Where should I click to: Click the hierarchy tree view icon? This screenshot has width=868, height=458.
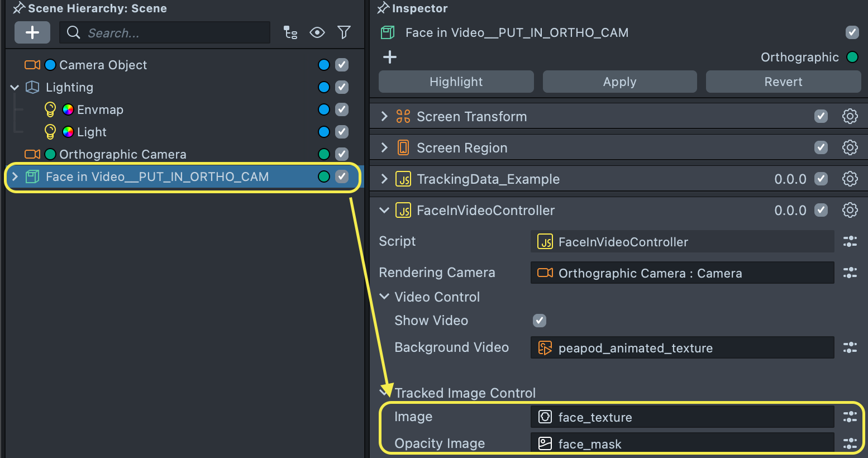pyautogui.click(x=290, y=32)
